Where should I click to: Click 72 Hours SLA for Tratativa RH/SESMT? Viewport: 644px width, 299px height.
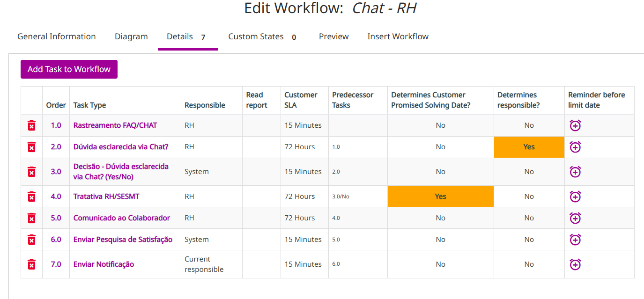pyautogui.click(x=300, y=197)
